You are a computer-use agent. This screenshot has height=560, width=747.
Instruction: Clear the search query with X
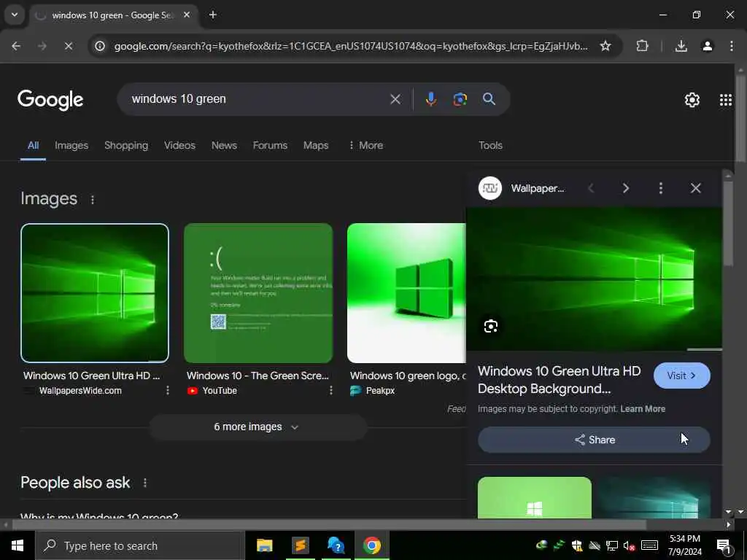(x=395, y=99)
